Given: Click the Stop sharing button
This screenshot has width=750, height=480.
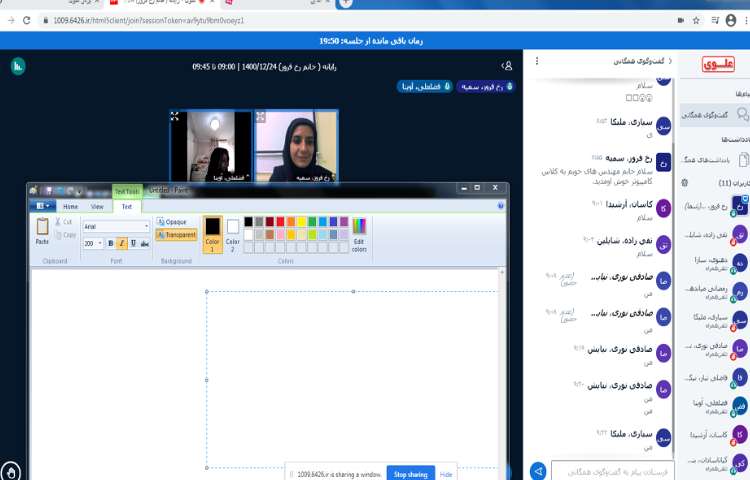Looking at the screenshot, I should pos(410,474).
